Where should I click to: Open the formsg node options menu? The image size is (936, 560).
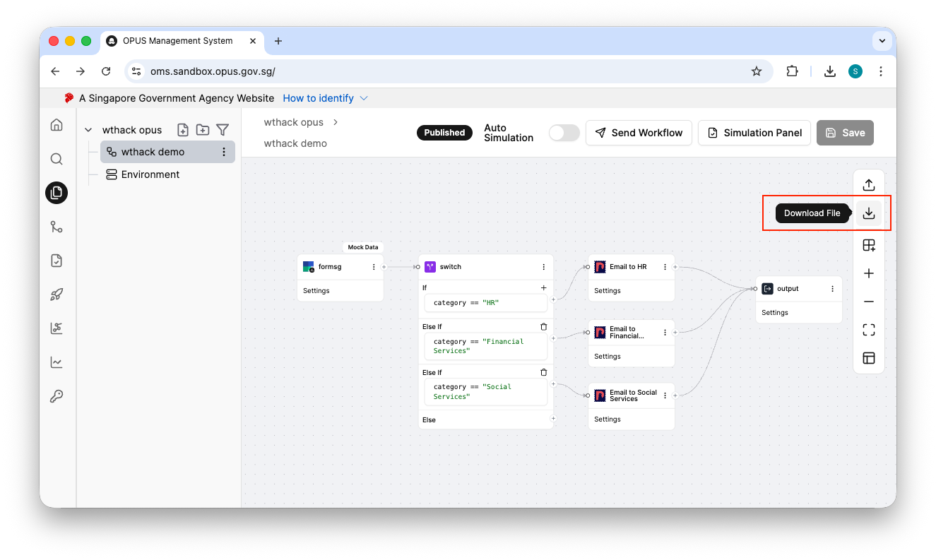coord(374,267)
